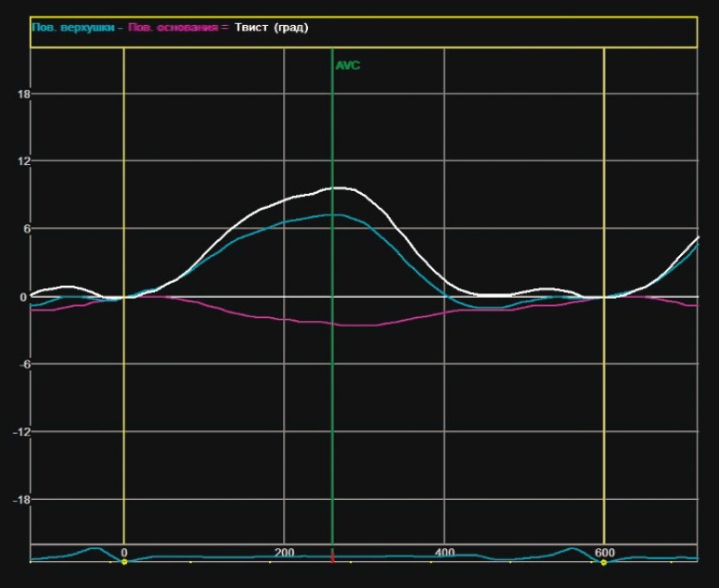Click the yellow dot at time 0
Viewport: 719px width, 588px height.
tap(124, 562)
